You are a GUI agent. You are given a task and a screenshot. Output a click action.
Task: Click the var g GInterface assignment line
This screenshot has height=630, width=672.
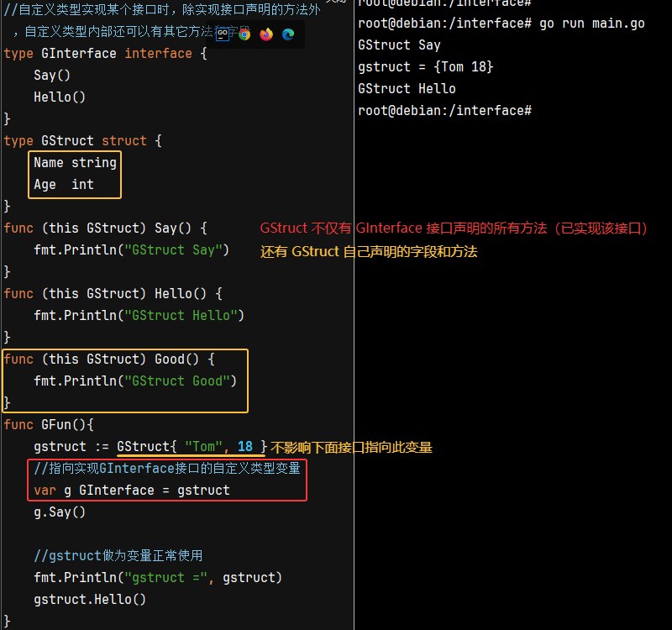tap(132, 491)
